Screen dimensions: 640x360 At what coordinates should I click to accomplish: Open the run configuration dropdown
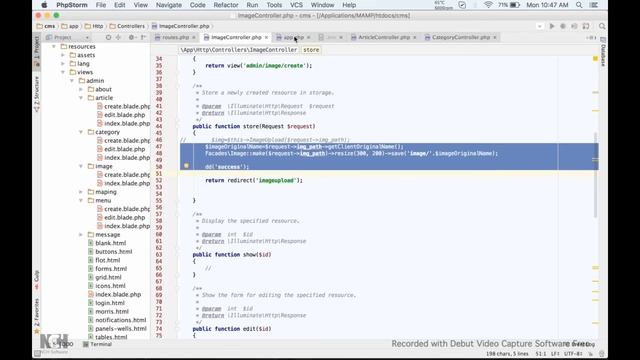540,26
